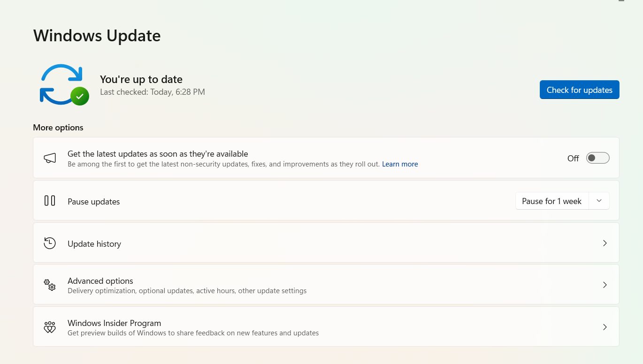Image resolution: width=643 pixels, height=364 pixels.
Task: Click the Pause updates label
Action: [94, 202]
